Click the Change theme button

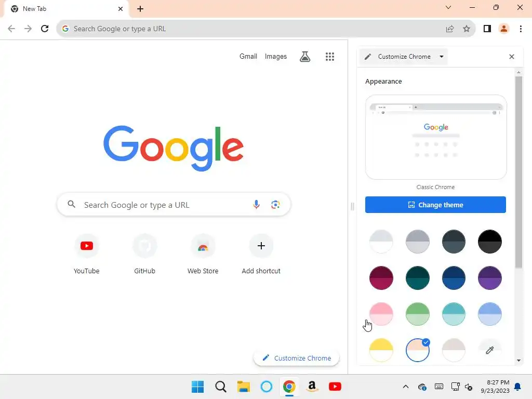point(435,205)
